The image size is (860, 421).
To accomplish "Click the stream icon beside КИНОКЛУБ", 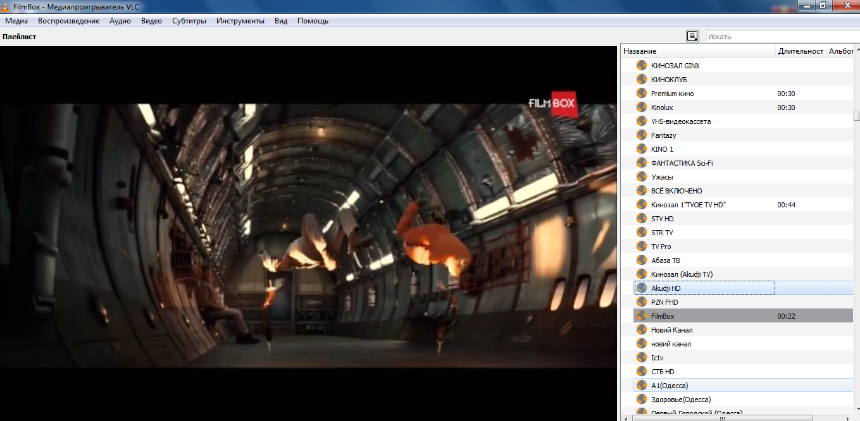I will tap(641, 79).
